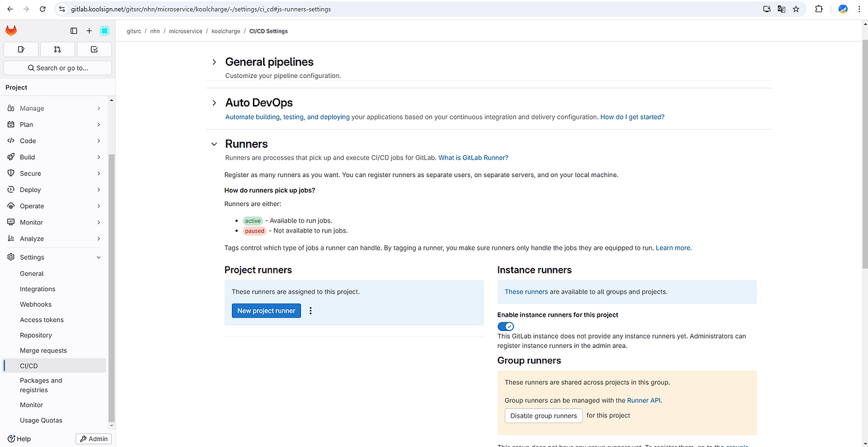Expand Code sidebar menu

click(x=54, y=141)
